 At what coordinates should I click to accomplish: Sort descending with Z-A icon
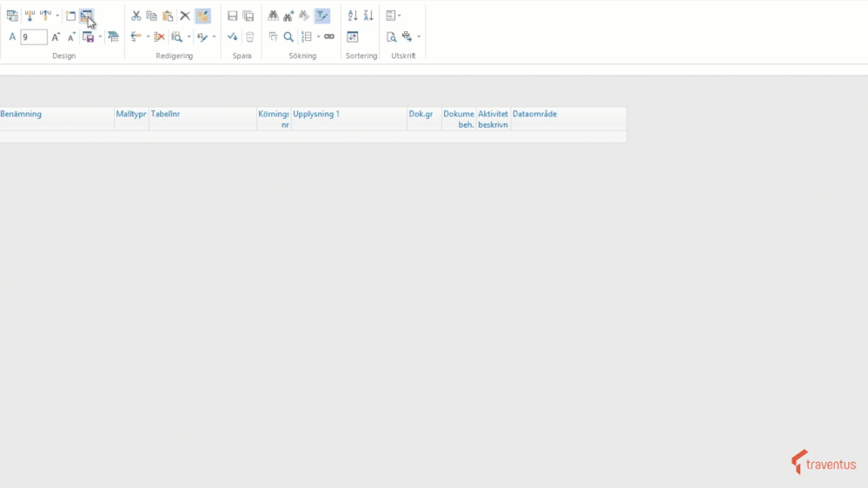pos(368,16)
